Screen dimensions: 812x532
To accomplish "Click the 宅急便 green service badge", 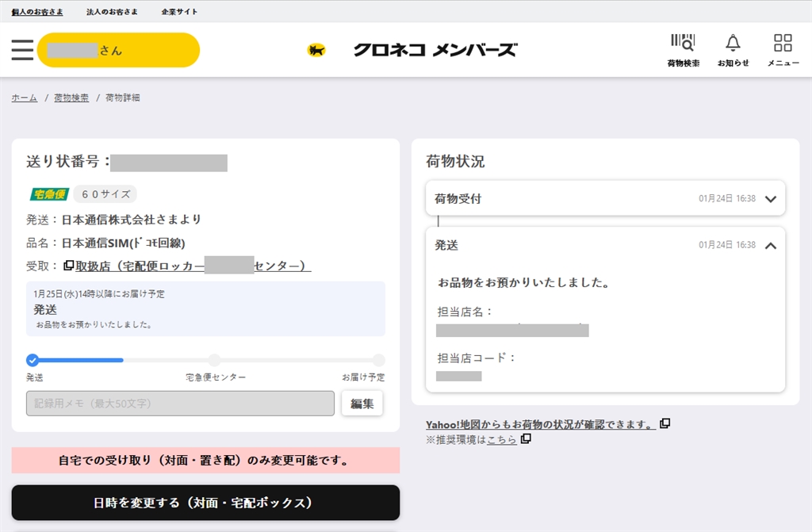I will coord(49,194).
